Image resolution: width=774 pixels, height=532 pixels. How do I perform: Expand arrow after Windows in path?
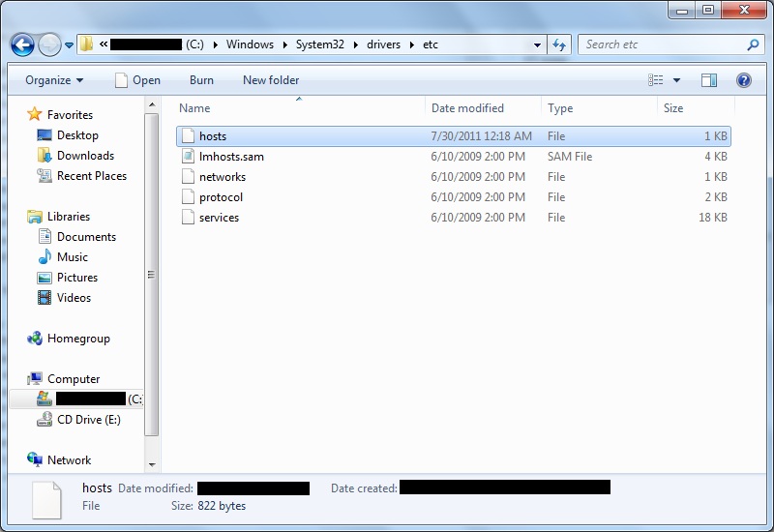284,44
